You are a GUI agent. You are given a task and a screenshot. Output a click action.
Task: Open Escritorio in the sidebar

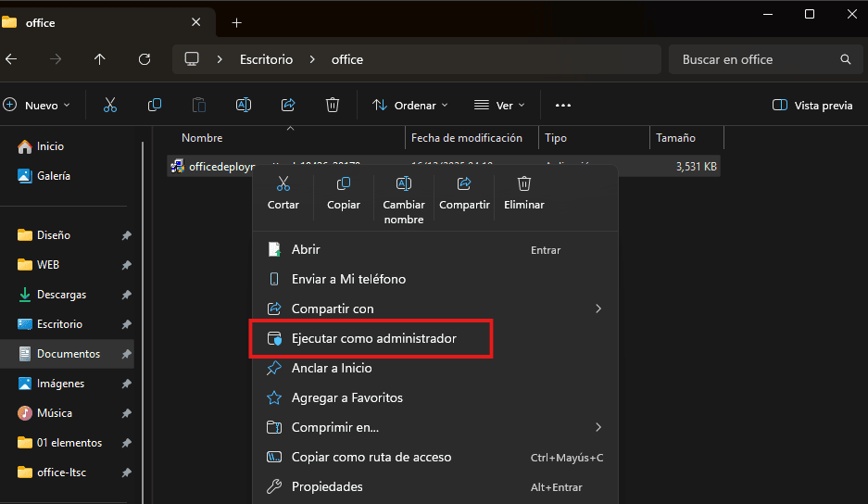coord(59,324)
